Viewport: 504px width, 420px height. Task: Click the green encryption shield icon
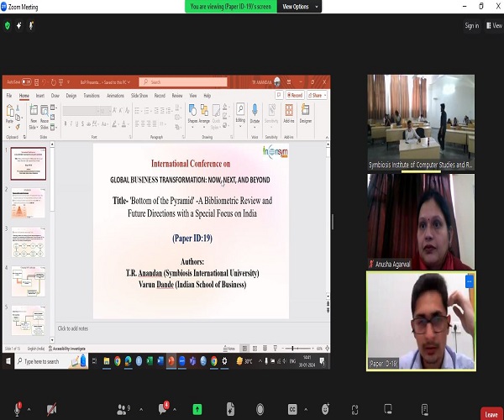(8, 26)
